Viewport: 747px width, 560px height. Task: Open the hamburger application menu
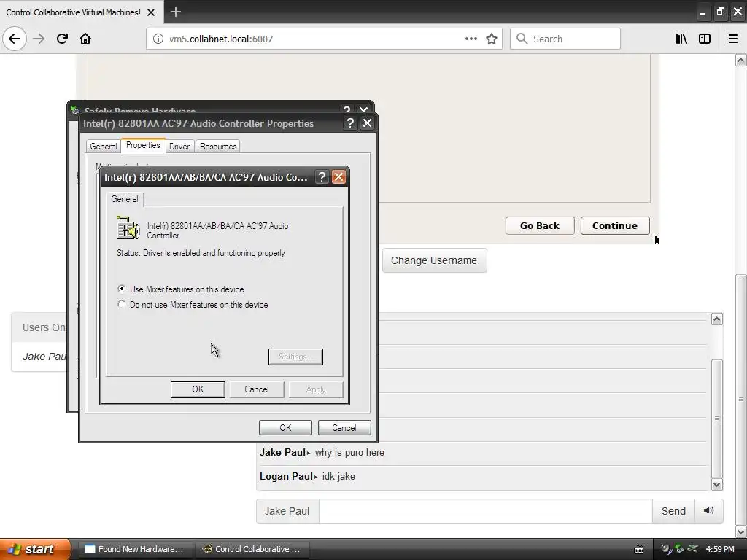click(x=733, y=39)
